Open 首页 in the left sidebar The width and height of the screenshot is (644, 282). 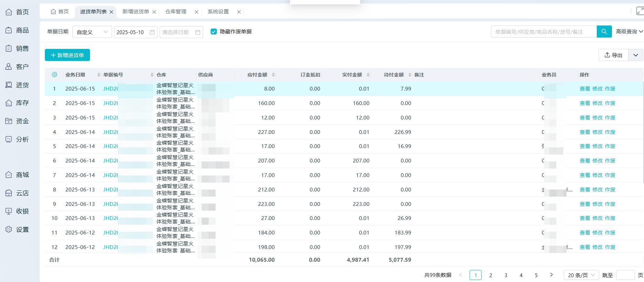pos(17,12)
